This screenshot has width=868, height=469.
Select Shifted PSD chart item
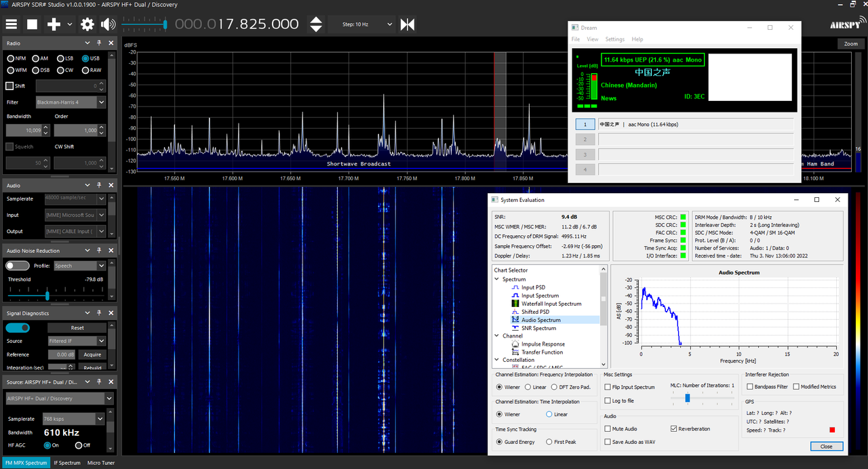(x=534, y=312)
